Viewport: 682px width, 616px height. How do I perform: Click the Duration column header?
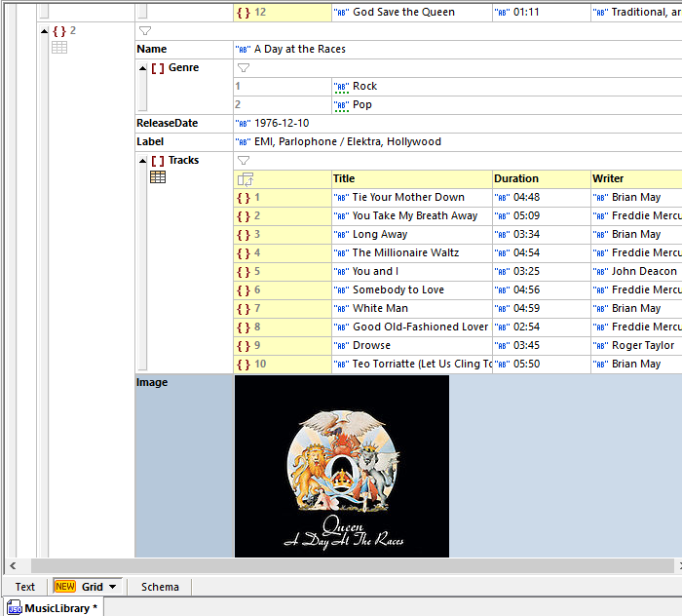pyautogui.click(x=516, y=179)
